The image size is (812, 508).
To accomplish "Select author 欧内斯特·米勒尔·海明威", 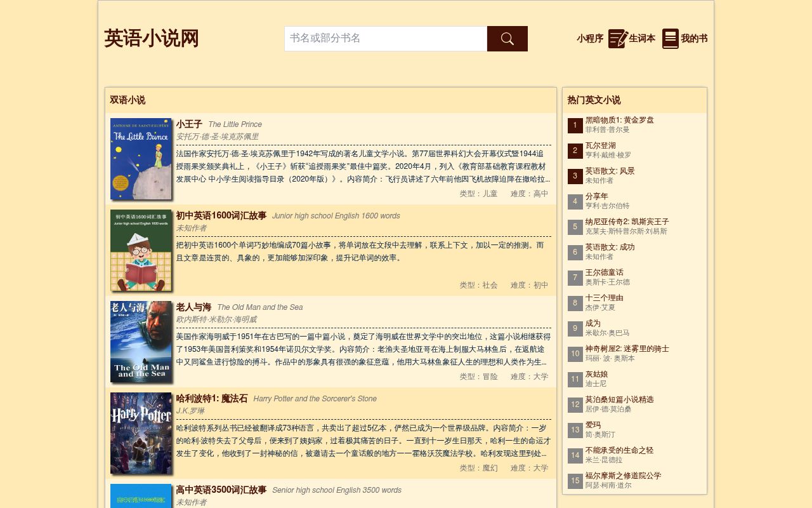I will (216, 319).
